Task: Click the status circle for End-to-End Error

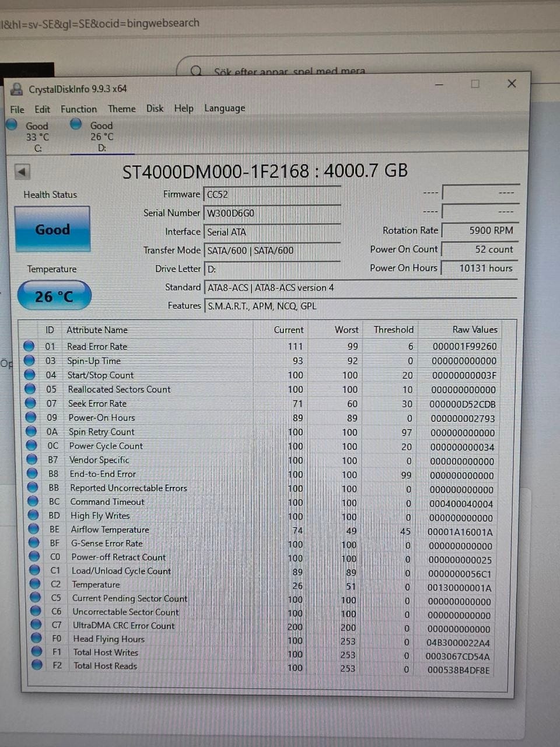Action: 33,473
